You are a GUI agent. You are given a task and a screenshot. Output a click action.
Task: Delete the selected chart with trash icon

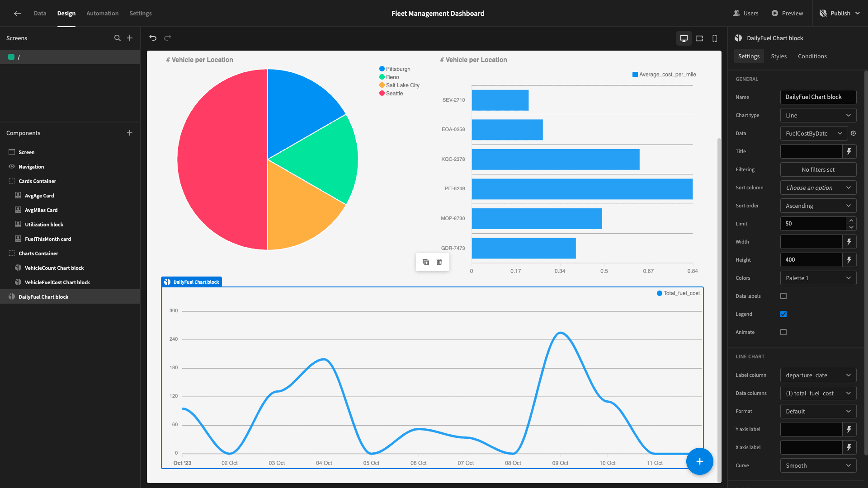tap(439, 262)
